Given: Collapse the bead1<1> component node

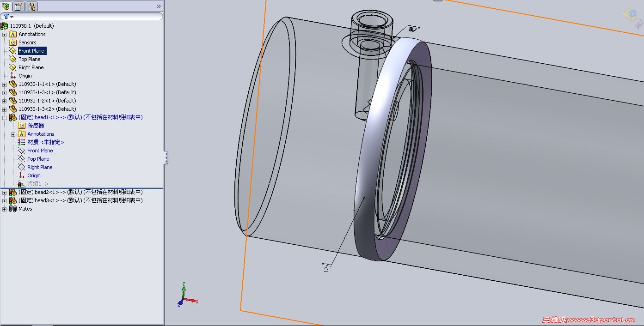Looking at the screenshot, I should pyautogui.click(x=5, y=118).
